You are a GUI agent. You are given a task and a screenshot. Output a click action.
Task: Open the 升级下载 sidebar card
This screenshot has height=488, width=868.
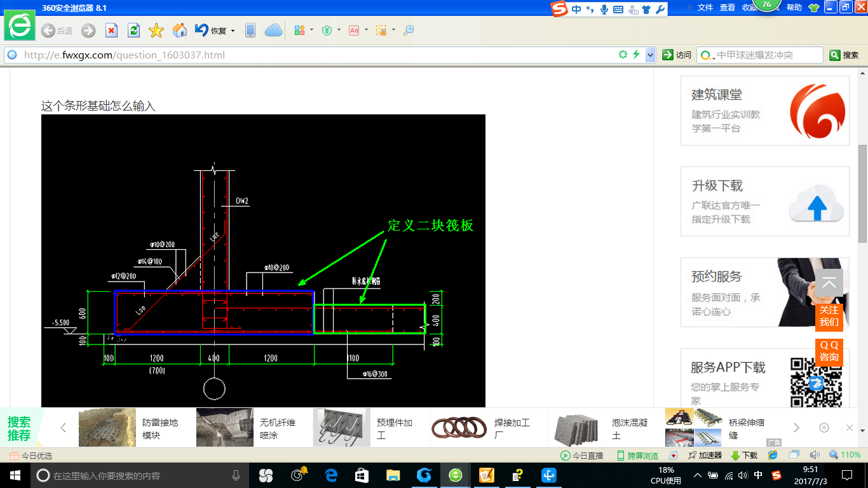[x=765, y=201]
